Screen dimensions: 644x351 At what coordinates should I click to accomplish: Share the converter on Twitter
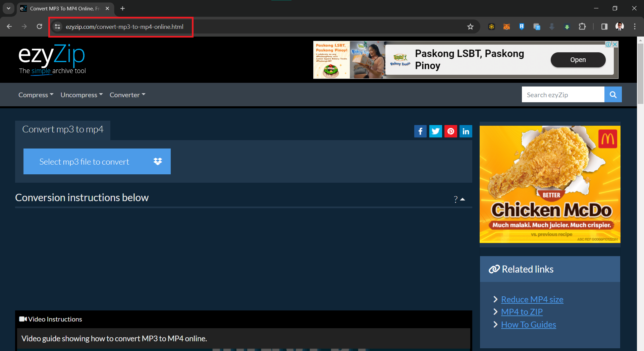[435, 131]
